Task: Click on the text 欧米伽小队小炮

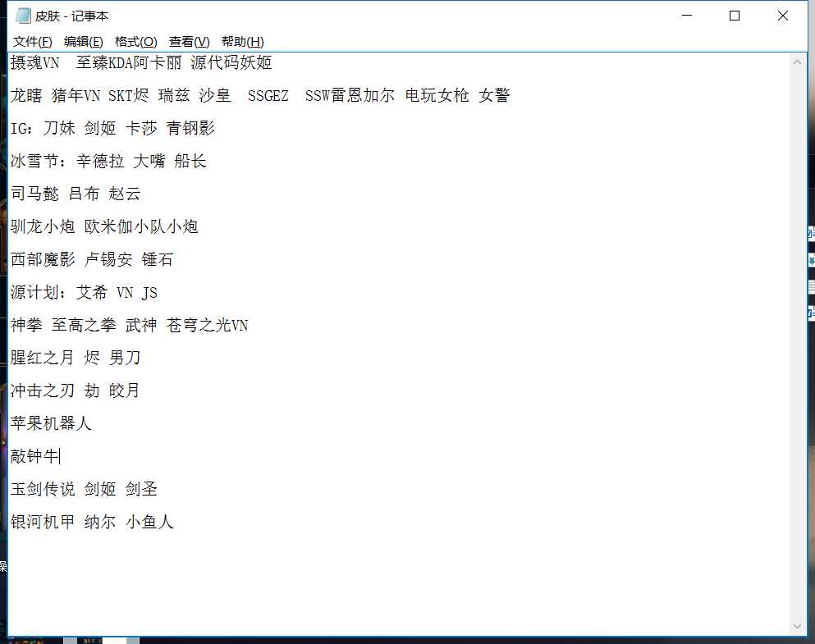Action: point(141,226)
